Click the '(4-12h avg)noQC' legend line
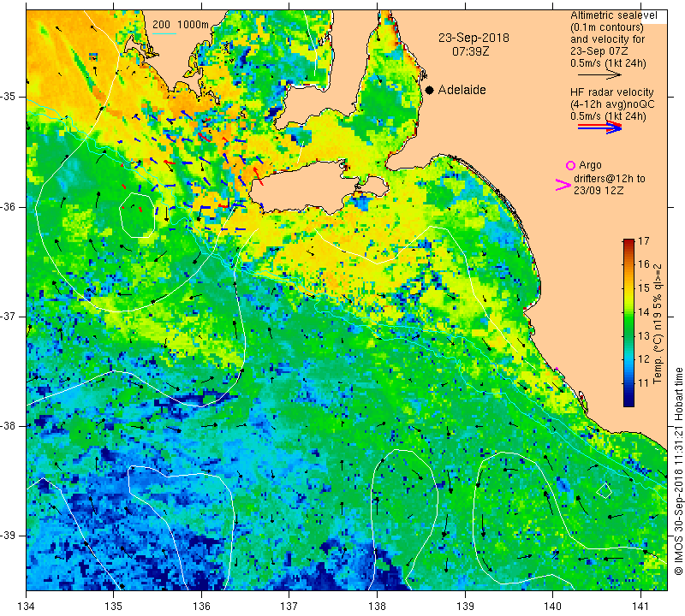This screenshot has height=616, width=685. (612, 104)
